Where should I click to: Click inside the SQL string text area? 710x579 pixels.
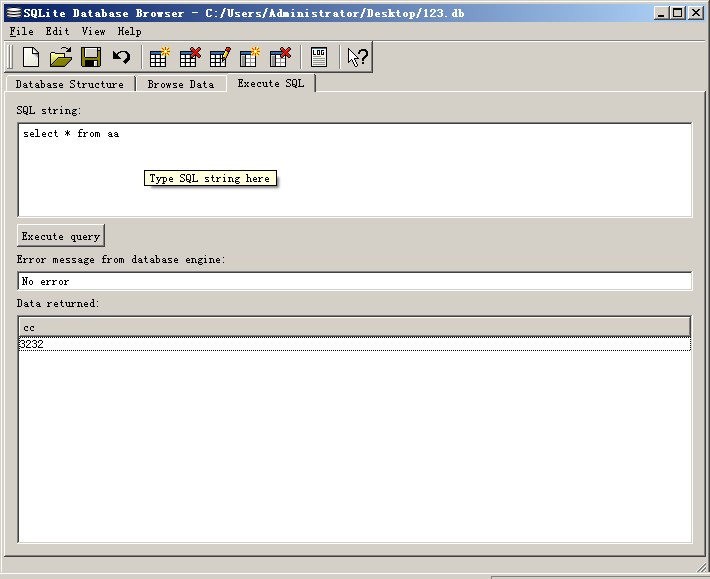coord(355,170)
